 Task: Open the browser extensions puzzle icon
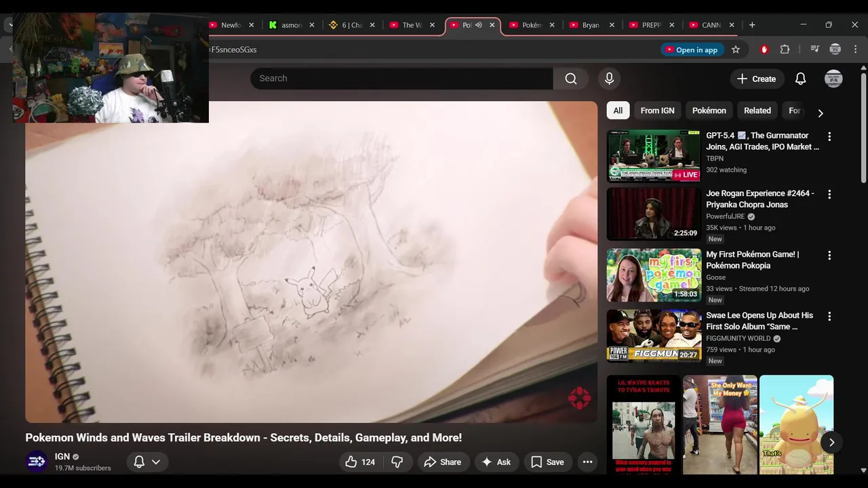tap(785, 49)
